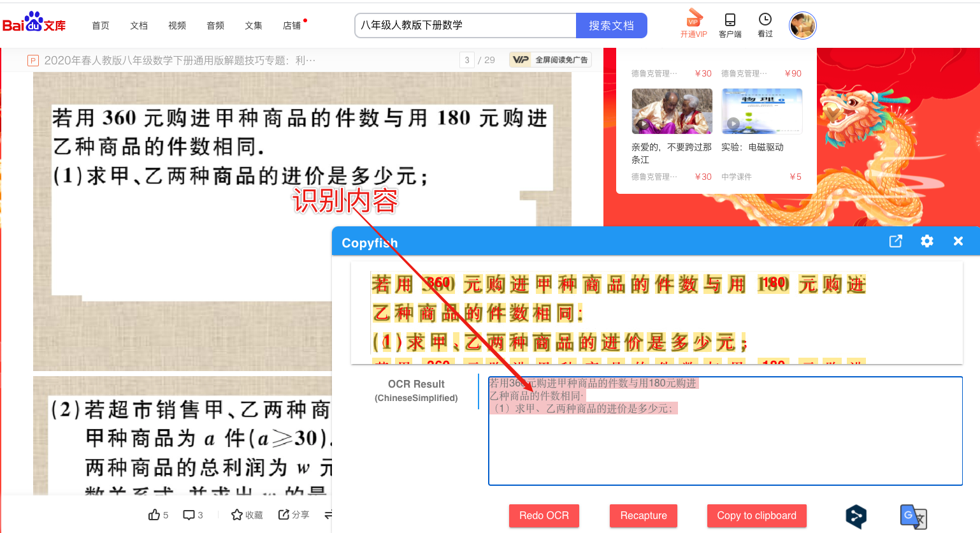Click the dark hexagon arrow icon in Copyfish

(856, 516)
